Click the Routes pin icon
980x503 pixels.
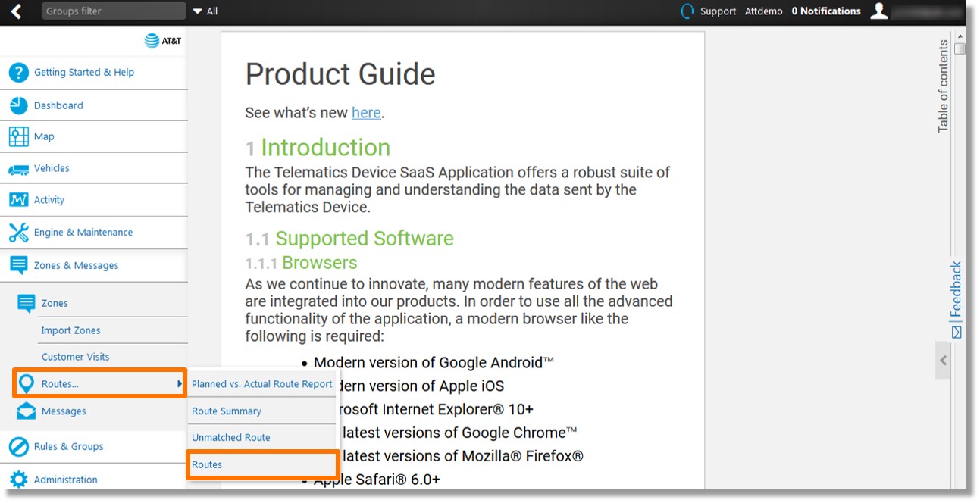click(27, 384)
